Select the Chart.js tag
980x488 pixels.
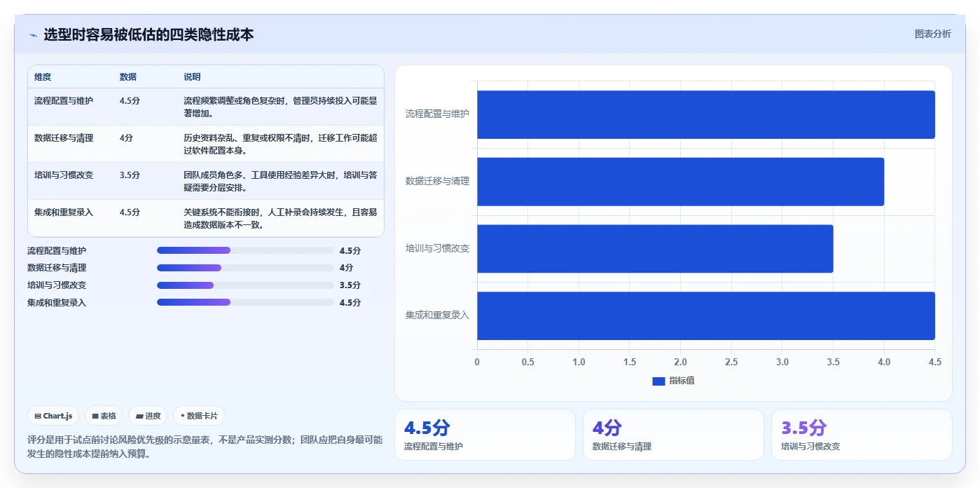point(54,416)
